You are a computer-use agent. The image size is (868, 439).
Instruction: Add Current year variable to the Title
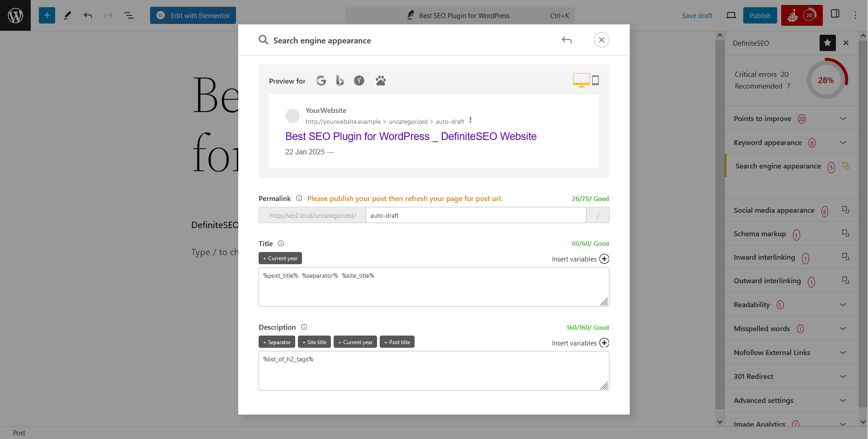[280, 258]
